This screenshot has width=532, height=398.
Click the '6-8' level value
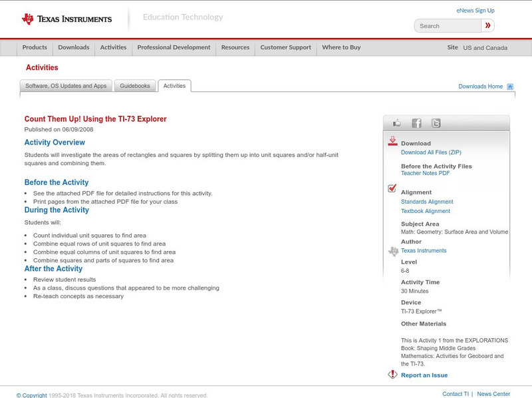405,271
